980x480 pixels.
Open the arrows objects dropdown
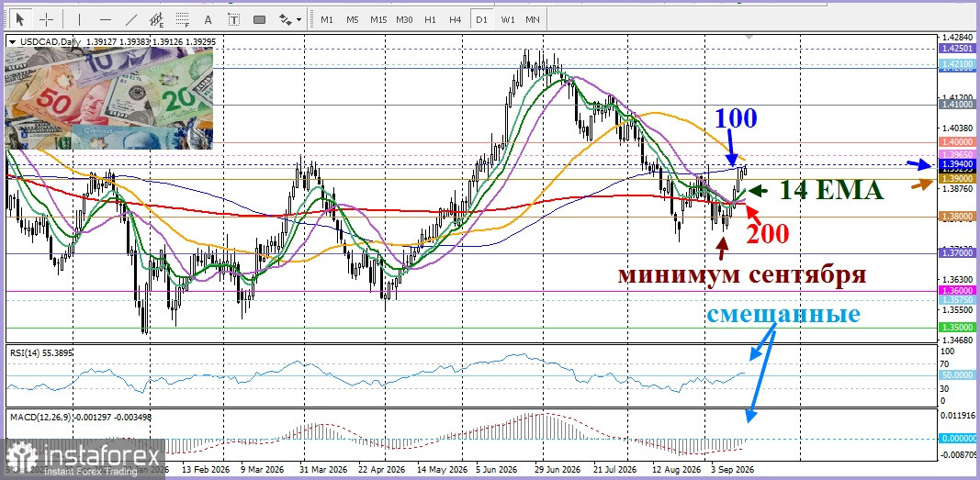[x=289, y=19]
